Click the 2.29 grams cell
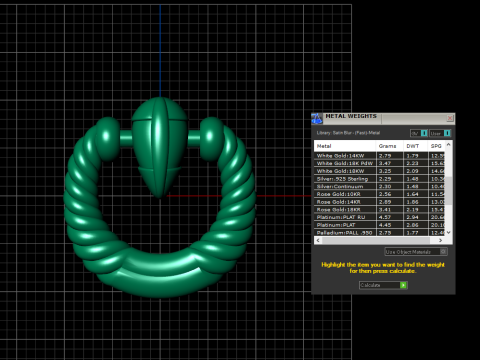 click(x=390, y=179)
